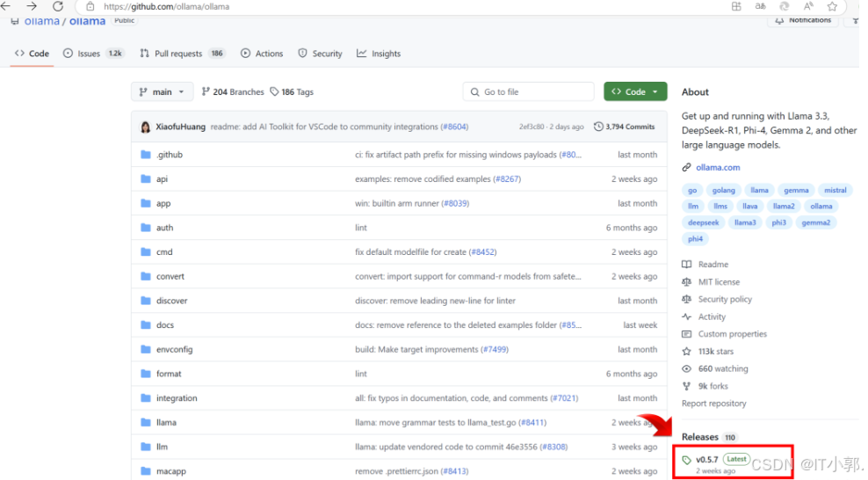Open the auth folder icon
Screen dimensions: 868x480
(146, 228)
